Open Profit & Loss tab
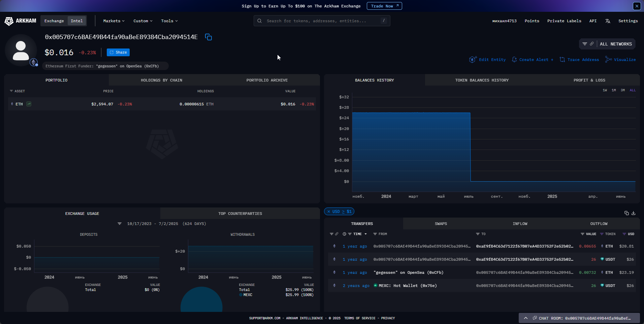The image size is (644, 324). pyautogui.click(x=589, y=80)
